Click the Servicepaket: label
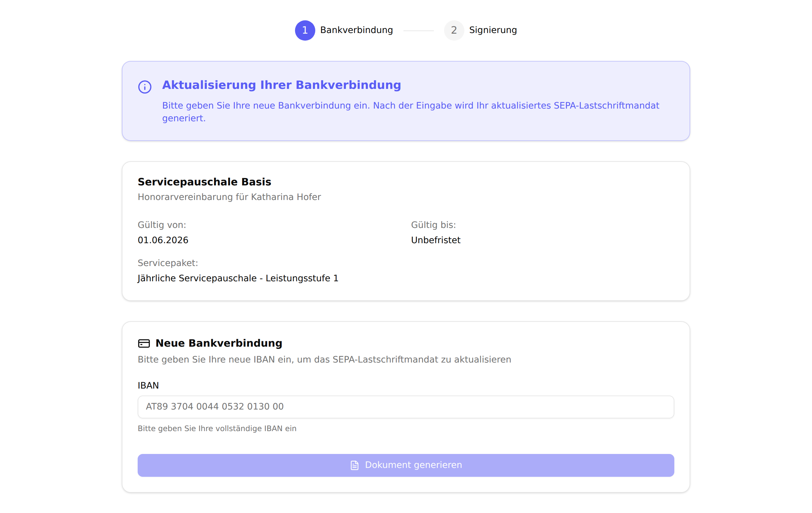 (x=168, y=263)
